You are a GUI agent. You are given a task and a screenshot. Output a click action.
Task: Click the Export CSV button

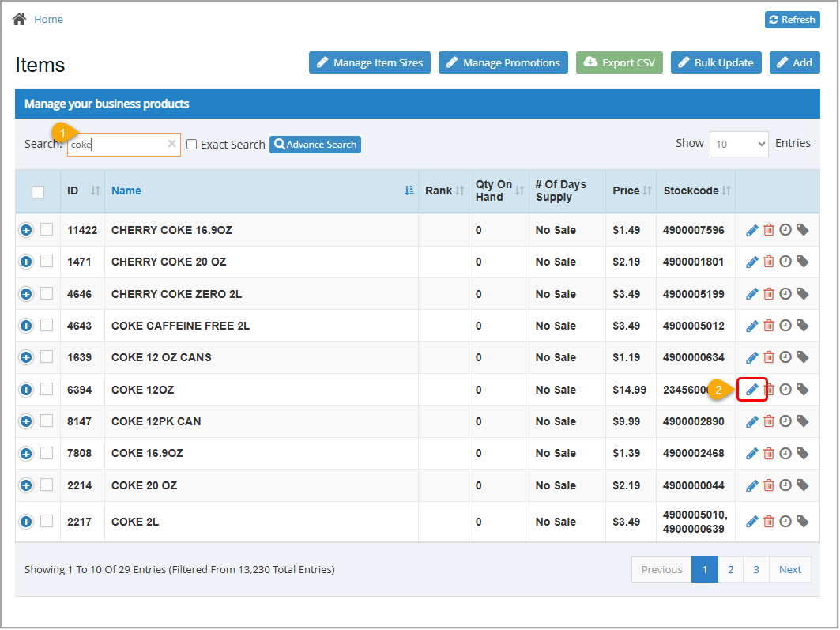(619, 62)
